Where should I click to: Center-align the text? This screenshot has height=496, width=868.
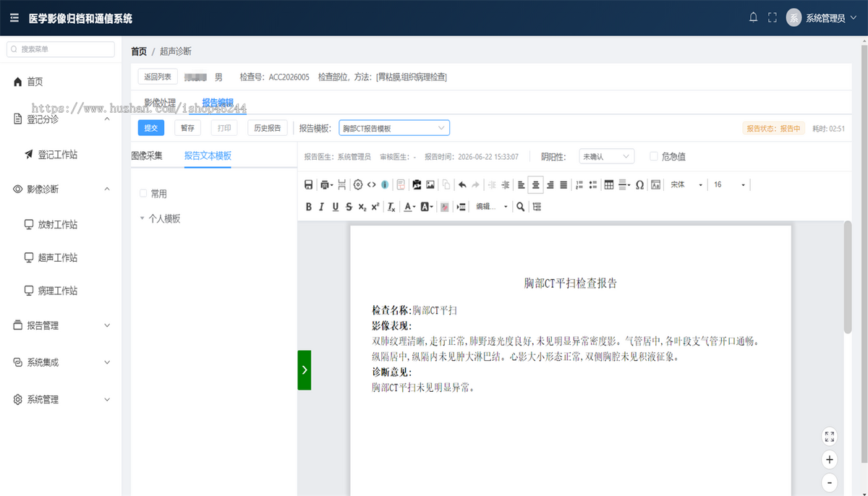(535, 185)
